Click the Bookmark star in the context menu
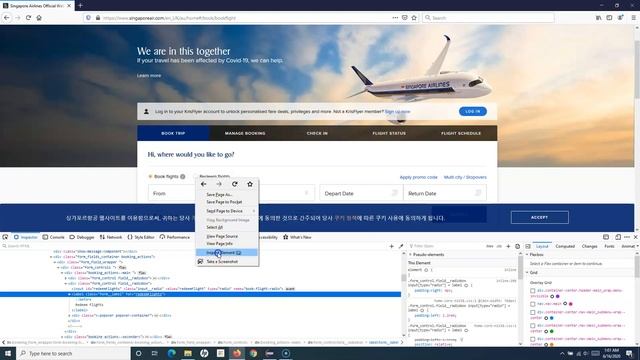The image size is (640, 360). tap(250, 184)
